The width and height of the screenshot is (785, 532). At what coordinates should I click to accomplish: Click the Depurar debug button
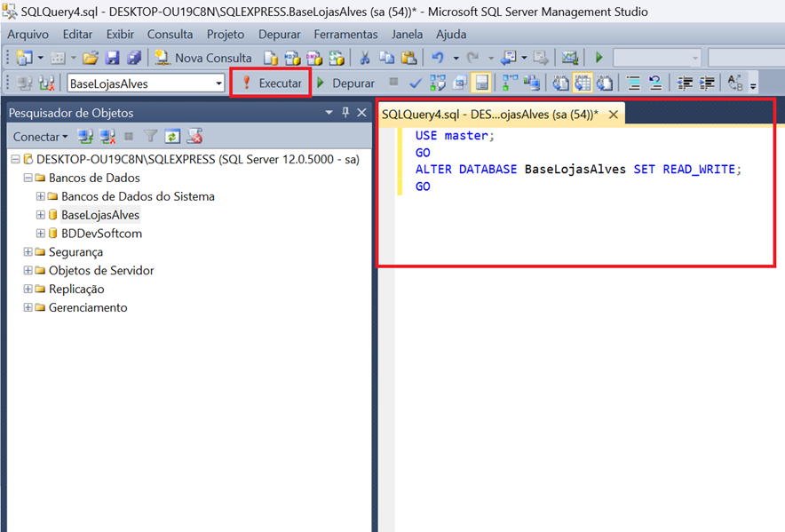[x=346, y=83]
